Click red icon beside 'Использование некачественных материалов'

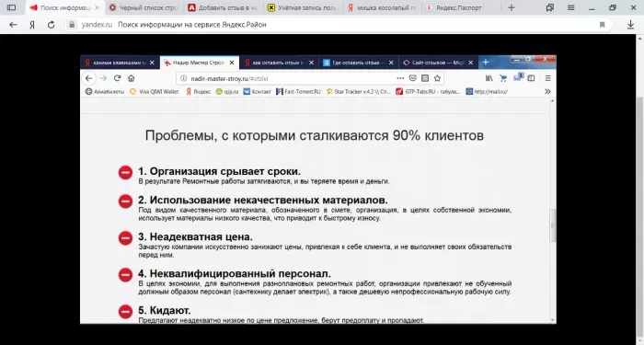point(125,201)
